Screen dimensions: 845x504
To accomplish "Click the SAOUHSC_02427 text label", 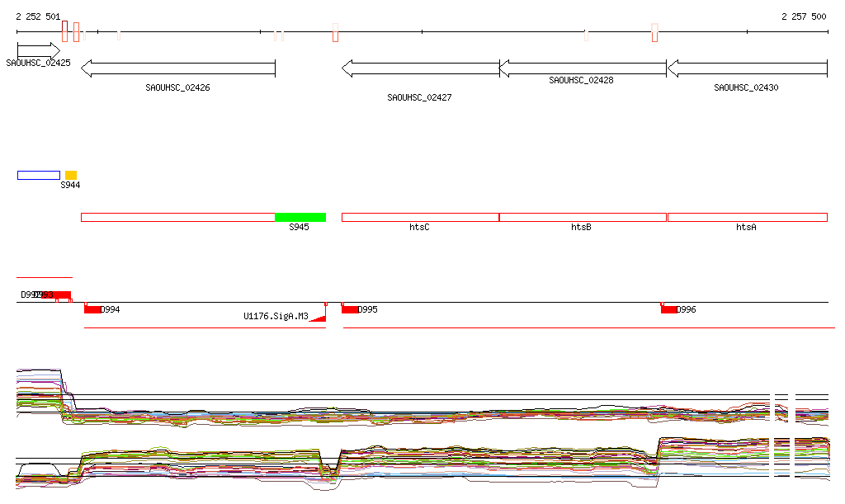I will coord(419,97).
